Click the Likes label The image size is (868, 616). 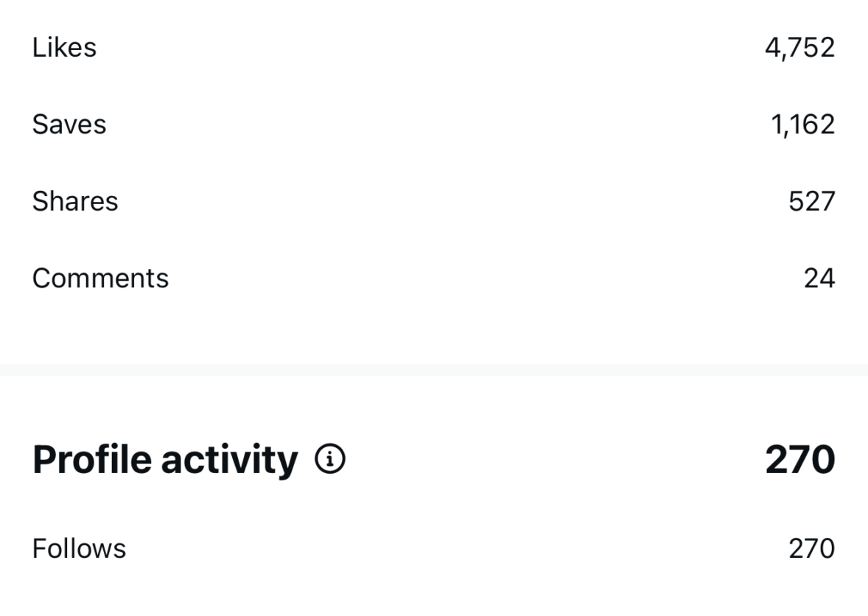64,48
